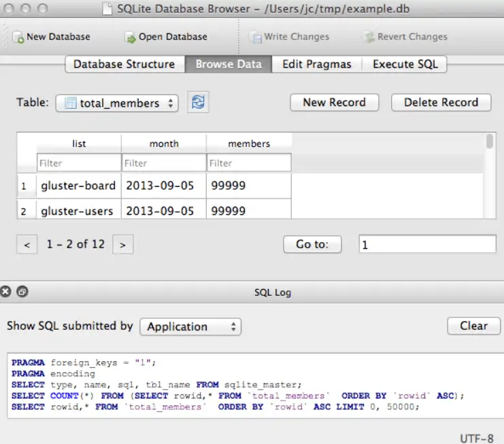This screenshot has width=504, height=444.
Task: Clear the SQL log
Action: (474, 326)
